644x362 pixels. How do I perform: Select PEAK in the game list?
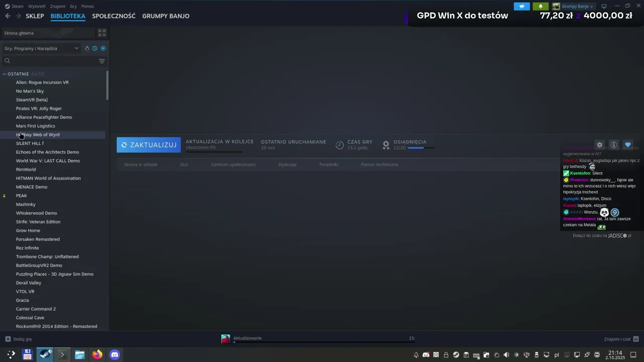point(21,196)
